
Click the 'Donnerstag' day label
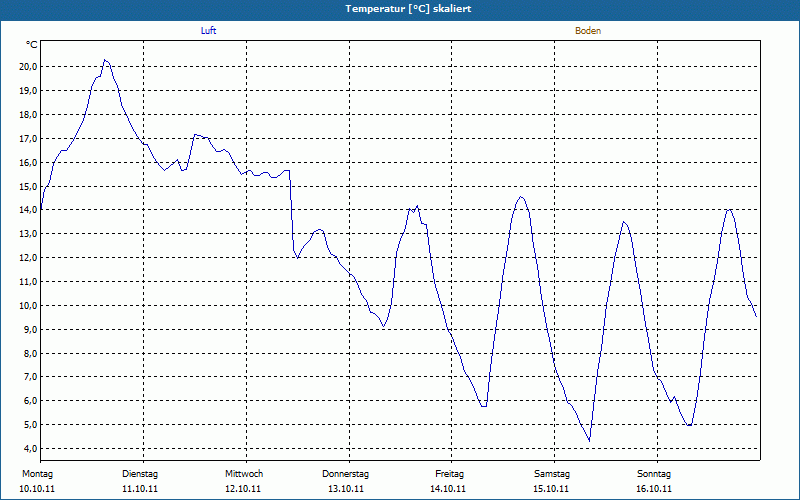click(x=345, y=474)
